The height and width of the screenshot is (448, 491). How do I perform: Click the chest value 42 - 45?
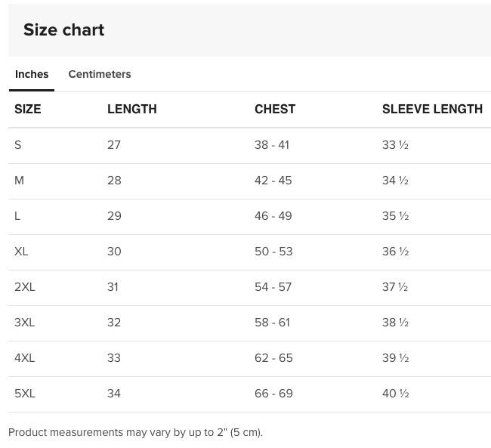pos(273,181)
